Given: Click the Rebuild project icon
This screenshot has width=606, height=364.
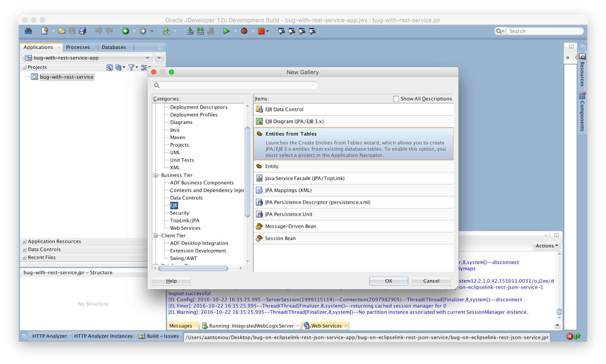Looking at the screenshot, I should (200, 31).
